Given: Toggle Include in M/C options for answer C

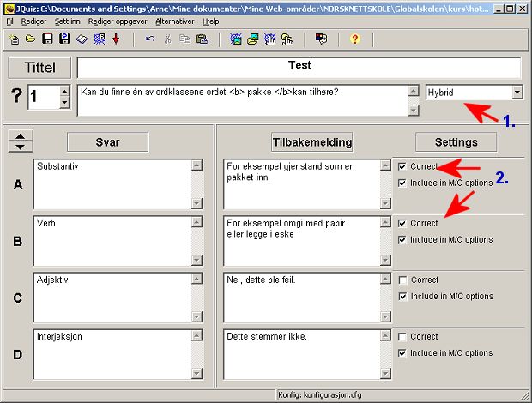Looking at the screenshot, I should point(402,297).
